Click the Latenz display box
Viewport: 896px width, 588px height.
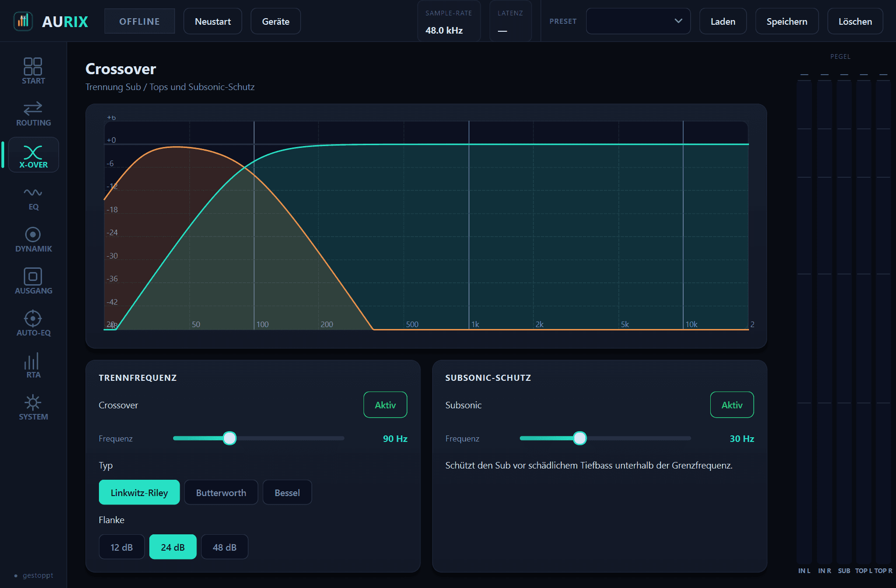(511, 21)
